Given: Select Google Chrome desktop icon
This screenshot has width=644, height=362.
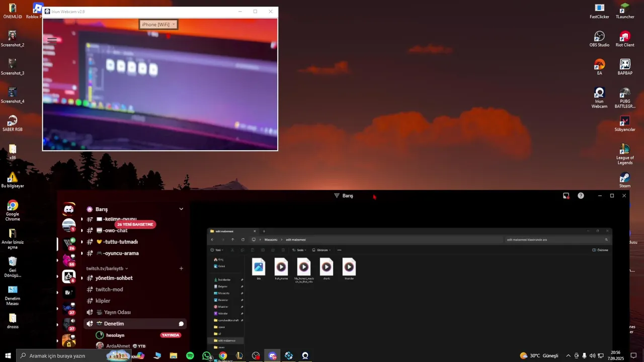Looking at the screenshot, I should pos(13,211).
